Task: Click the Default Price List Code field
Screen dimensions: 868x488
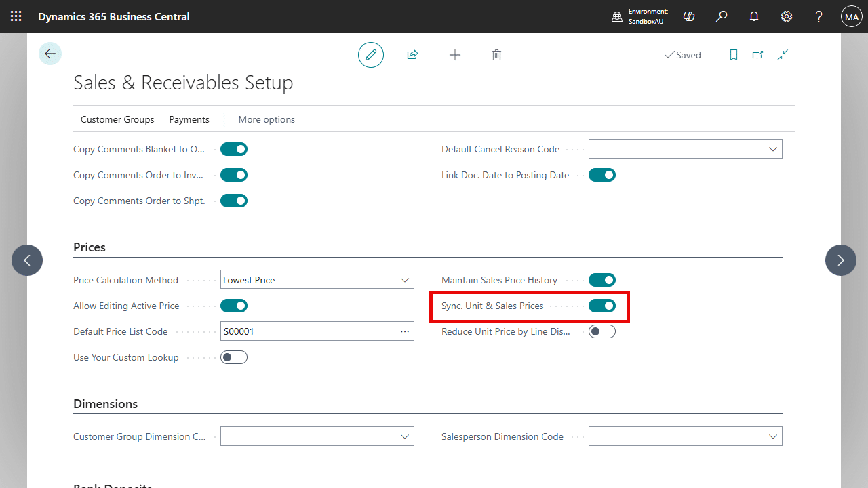Action: click(317, 331)
